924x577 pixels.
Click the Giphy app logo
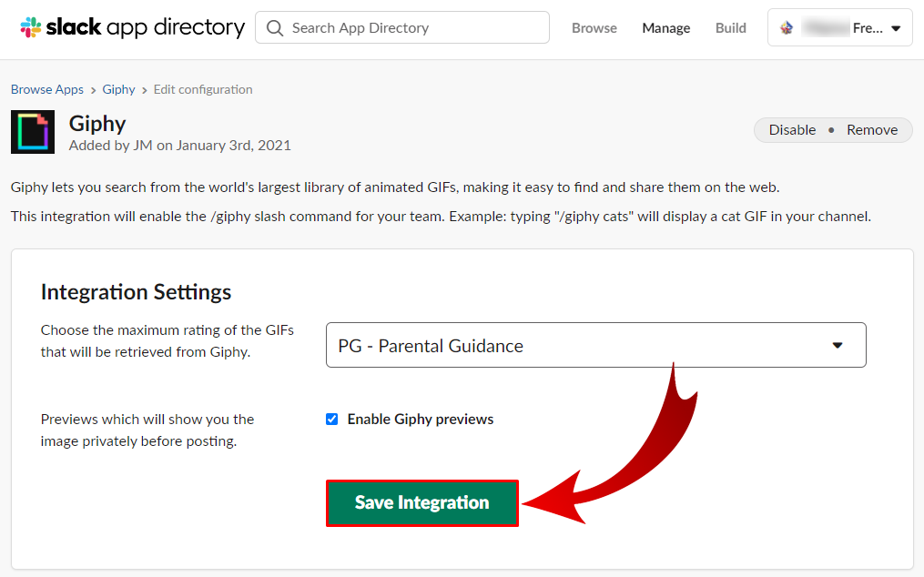[33, 132]
